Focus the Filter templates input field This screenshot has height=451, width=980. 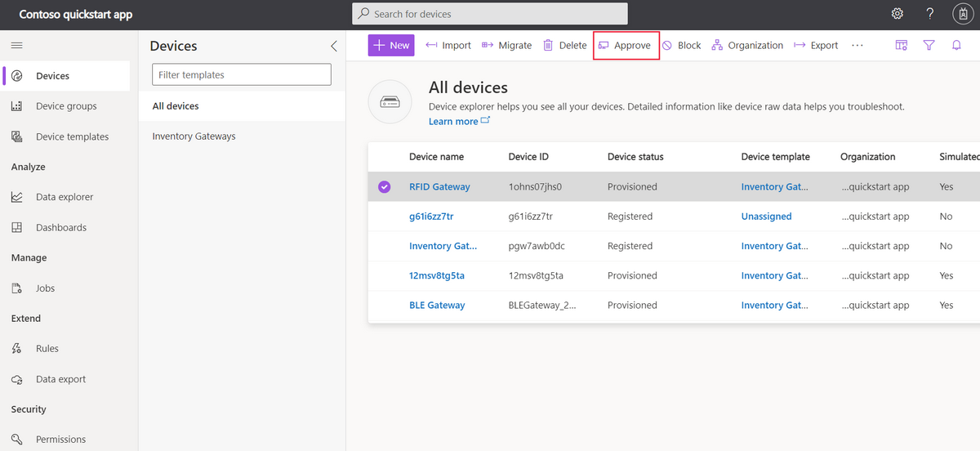pyautogui.click(x=242, y=75)
